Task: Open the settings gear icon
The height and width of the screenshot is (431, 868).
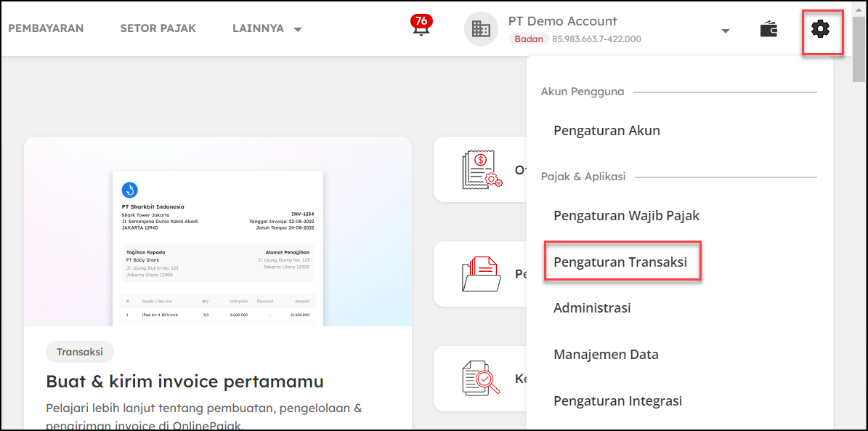Action: [821, 30]
